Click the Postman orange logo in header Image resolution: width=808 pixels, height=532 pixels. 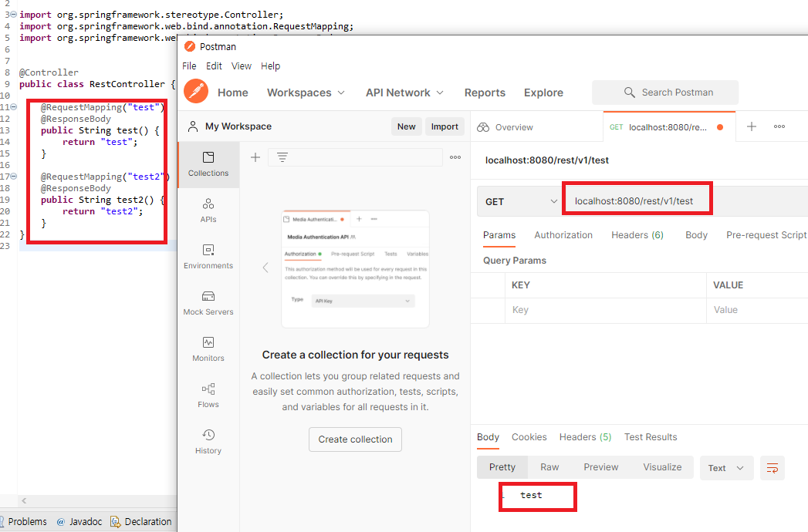pos(196,91)
